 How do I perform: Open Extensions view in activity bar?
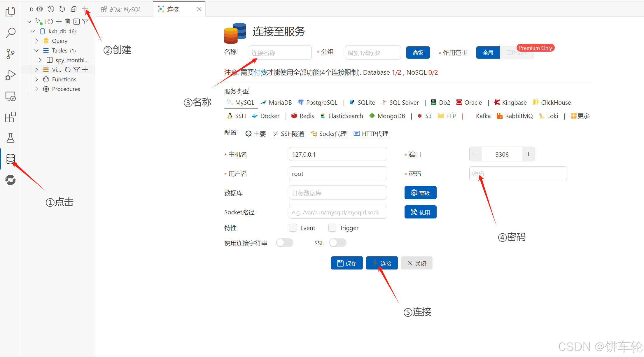click(10, 117)
